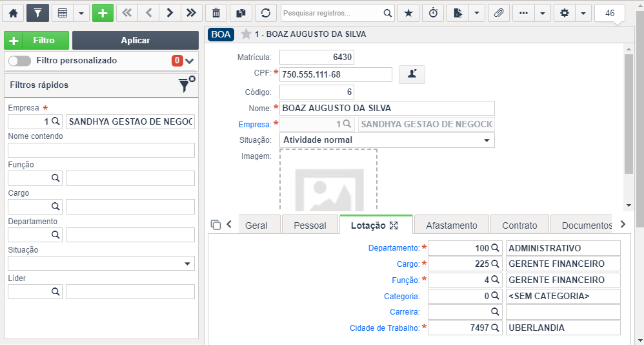Open grid view options dropdown arrow
The height and width of the screenshot is (345, 644).
[81, 13]
